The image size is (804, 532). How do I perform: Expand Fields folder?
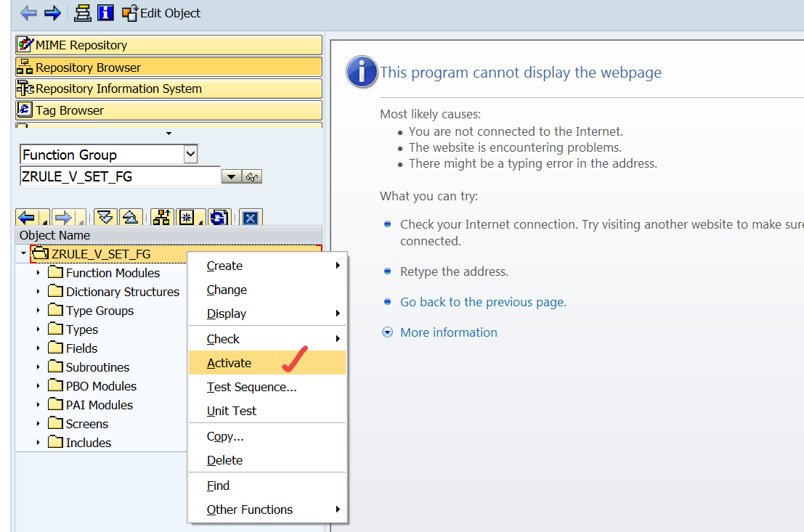(x=38, y=348)
